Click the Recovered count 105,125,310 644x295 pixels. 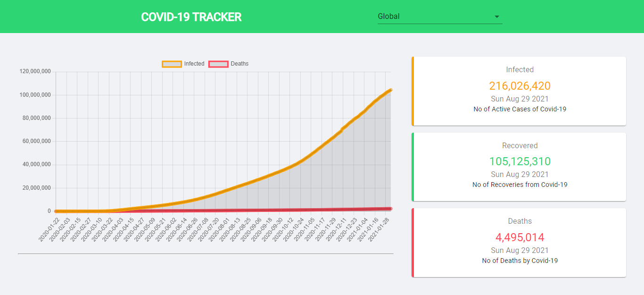click(x=520, y=161)
